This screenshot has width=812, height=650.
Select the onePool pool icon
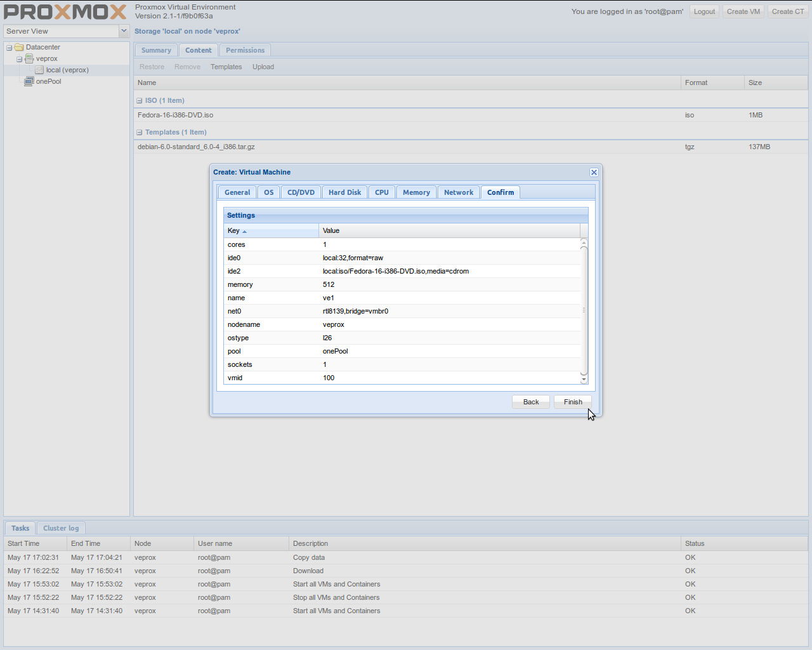click(x=29, y=81)
